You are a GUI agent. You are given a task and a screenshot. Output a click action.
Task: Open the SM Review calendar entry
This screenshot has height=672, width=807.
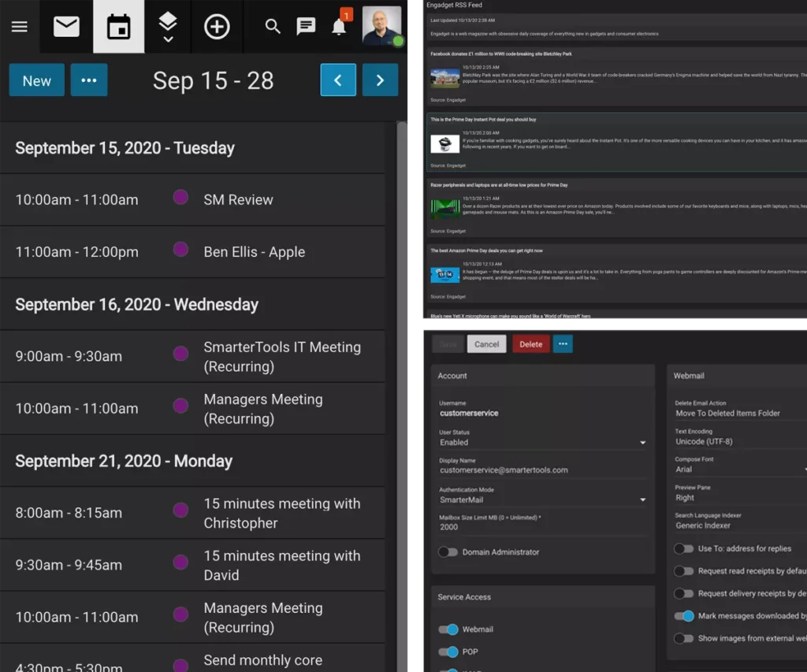[x=238, y=200]
